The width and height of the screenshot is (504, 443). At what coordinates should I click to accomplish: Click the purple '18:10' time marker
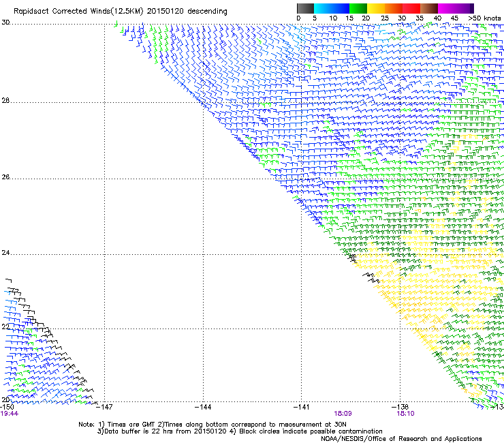pos(406,414)
